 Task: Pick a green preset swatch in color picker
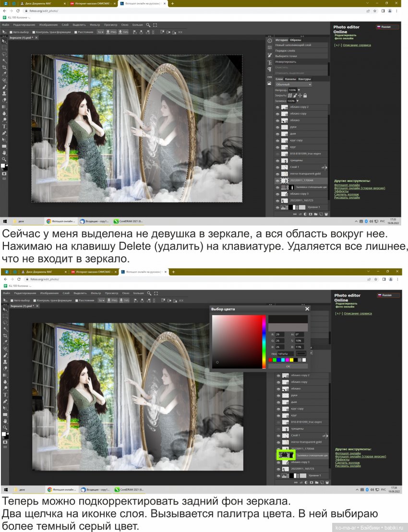tap(276, 360)
